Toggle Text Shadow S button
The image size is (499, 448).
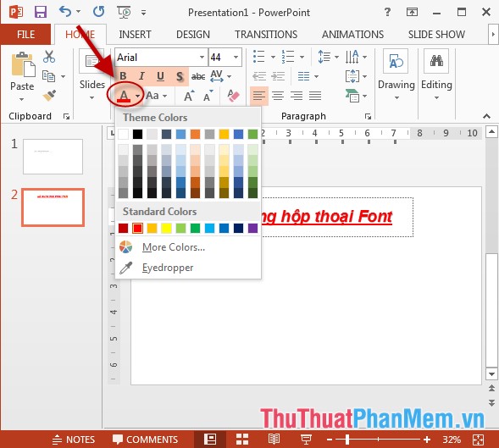pos(179,76)
